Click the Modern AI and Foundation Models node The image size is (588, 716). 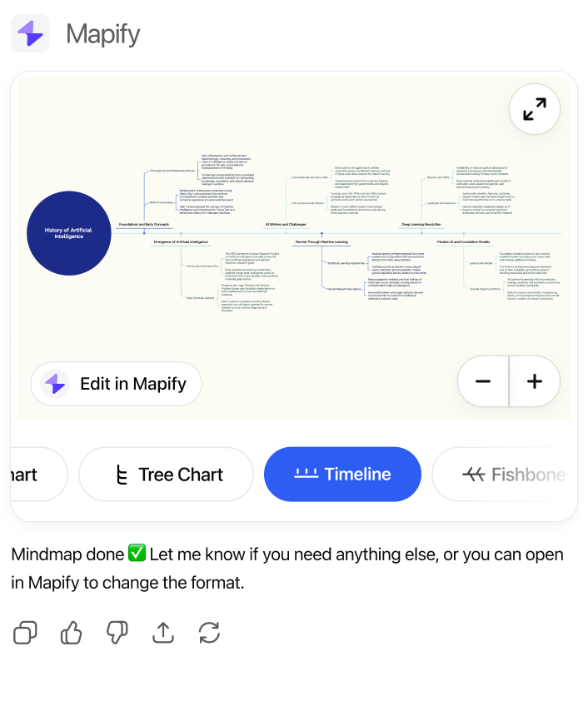pyautogui.click(x=461, y=241)
